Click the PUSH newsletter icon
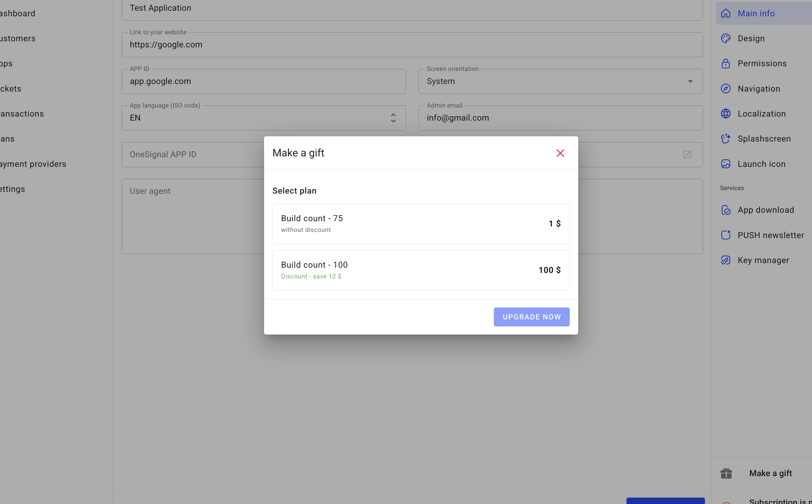The height and width of the screenshot is (504, 812). click(725, 235)
